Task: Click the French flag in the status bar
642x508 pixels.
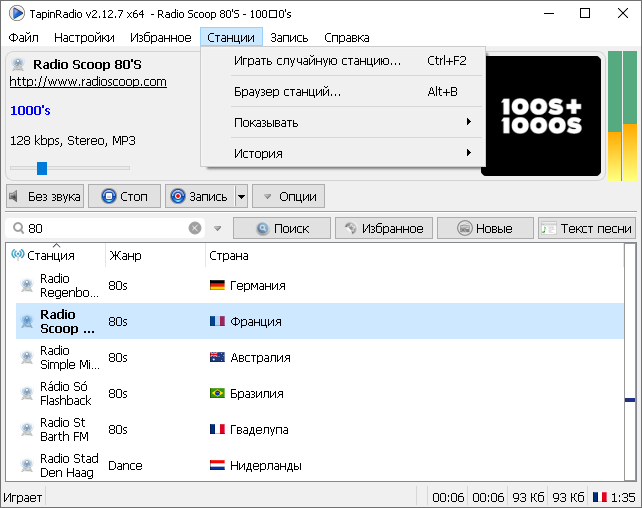Action: (x=600, y=497)
